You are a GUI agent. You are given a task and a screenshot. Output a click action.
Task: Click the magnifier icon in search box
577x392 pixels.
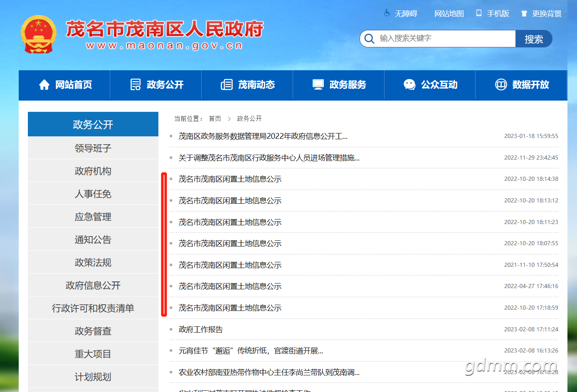click(x=369, y=39)
